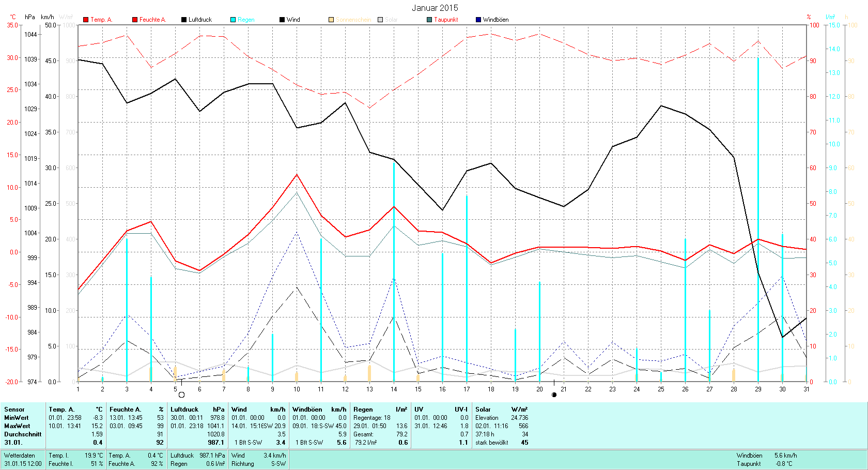Click minimum pressure value '978.8'
The height and width of the screenshot is (470, 868).
218,418
